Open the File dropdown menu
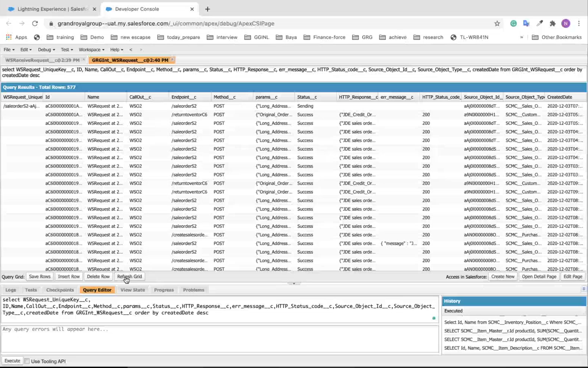 coord(9,50)
